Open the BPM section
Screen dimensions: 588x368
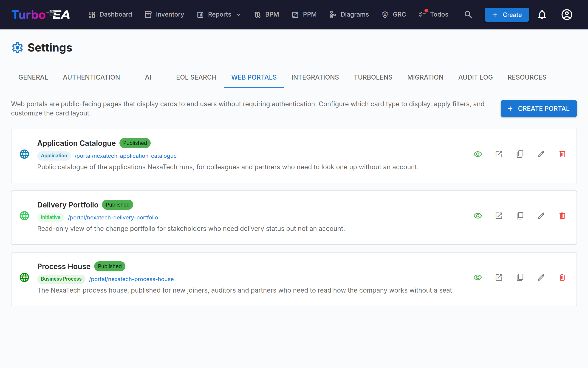point(266,14)
